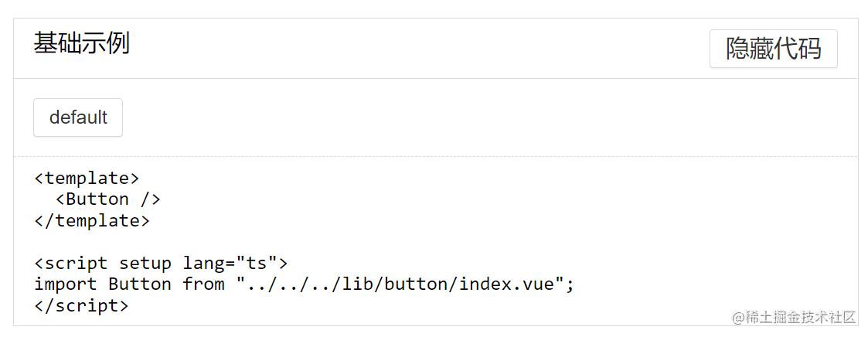Click the <script setup lang="ts"> line

point(161,263)
